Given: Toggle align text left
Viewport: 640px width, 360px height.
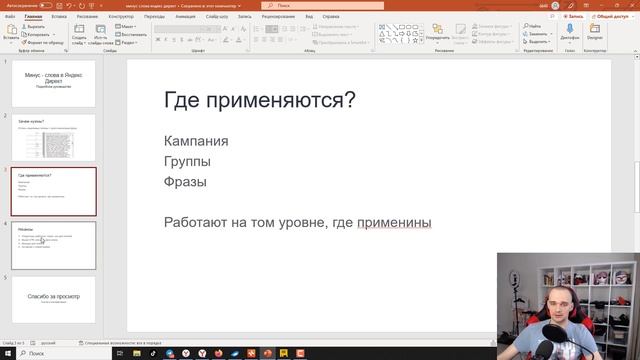Looking at the screenshot, I should pos(256,40).
